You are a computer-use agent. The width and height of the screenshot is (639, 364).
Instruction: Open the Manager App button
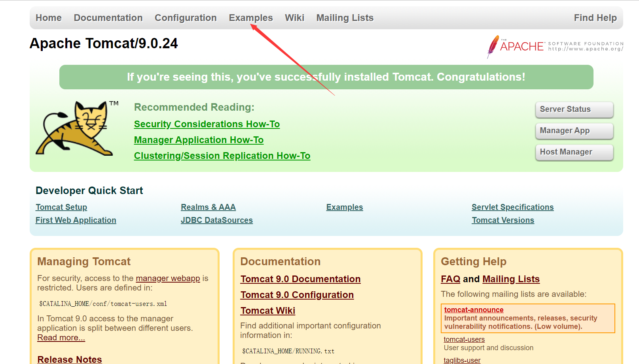point(574,131)
